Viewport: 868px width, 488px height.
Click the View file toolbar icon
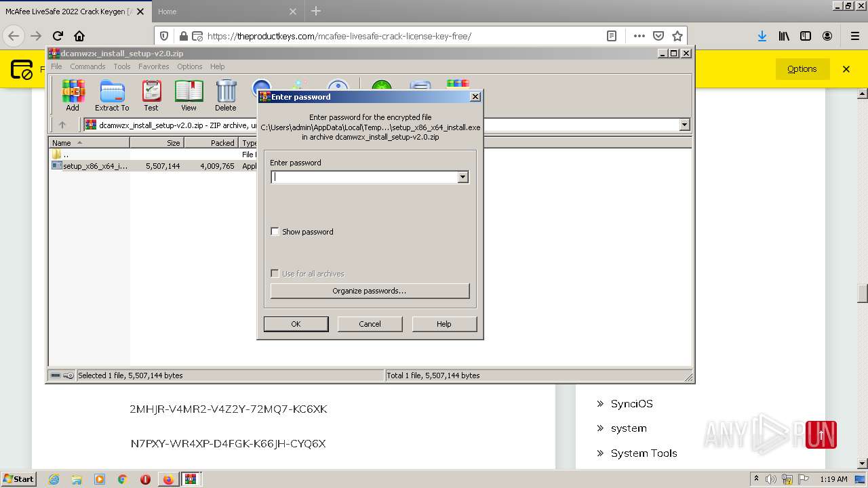click(x=189, y=96)
